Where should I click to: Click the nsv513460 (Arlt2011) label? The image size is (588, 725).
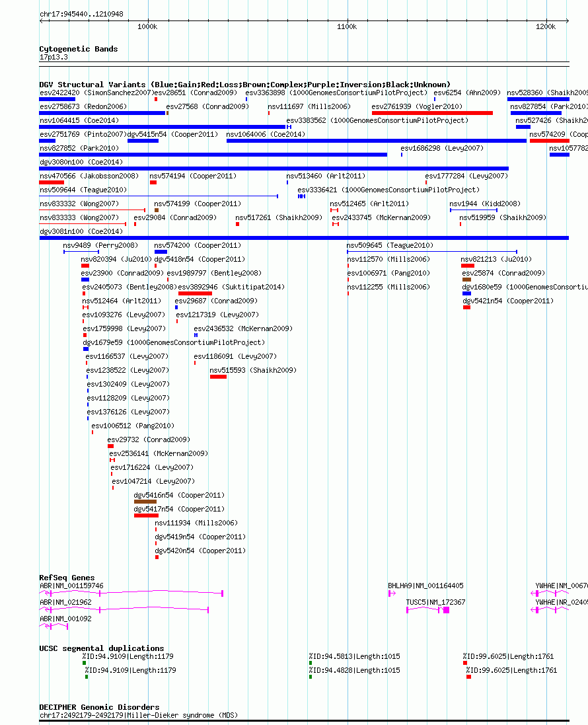tap(326, 176)
